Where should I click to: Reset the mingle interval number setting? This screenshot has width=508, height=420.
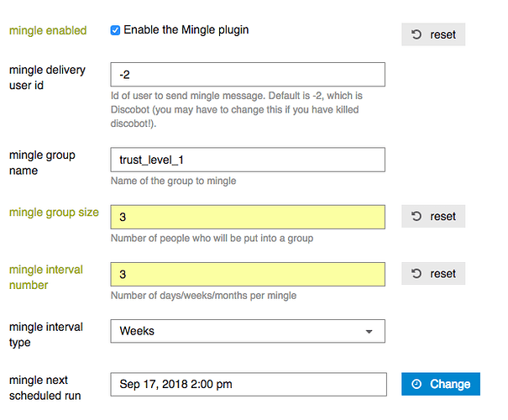(433, 274)
